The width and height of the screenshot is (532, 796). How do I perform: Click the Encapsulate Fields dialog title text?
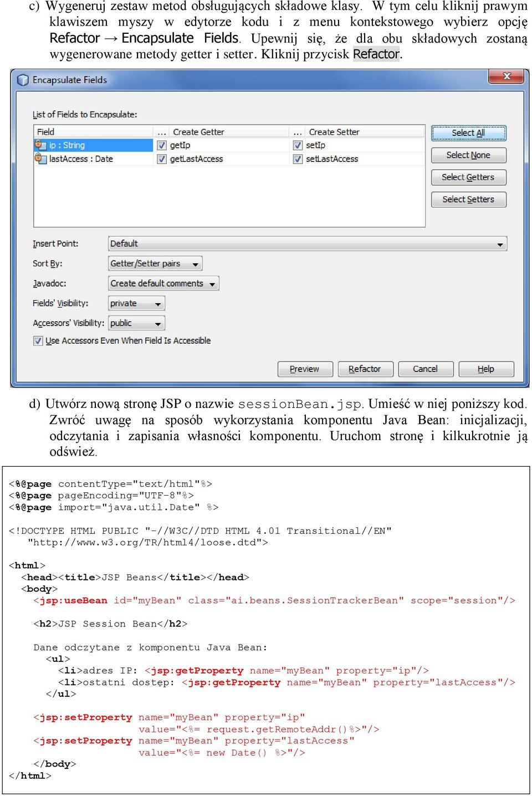(x=70, y=80)
